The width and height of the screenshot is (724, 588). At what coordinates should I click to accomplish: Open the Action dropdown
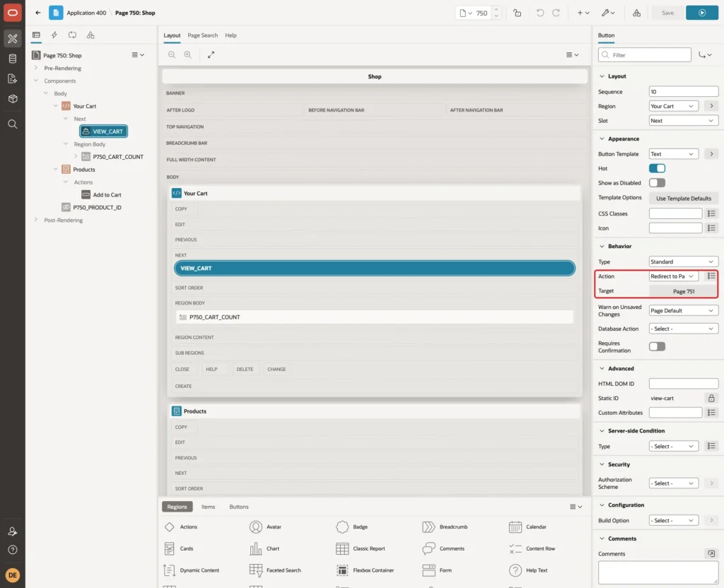(x=673, y=276)
